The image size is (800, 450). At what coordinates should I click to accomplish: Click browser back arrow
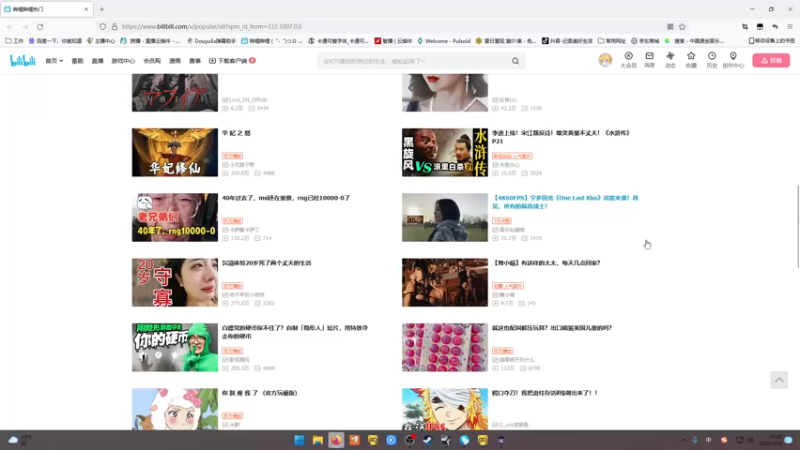click(10, 27)
